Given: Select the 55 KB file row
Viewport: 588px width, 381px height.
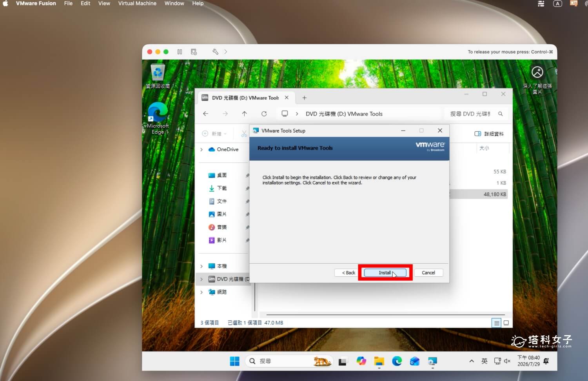Looking at the screenshot, I should [478, 172].
